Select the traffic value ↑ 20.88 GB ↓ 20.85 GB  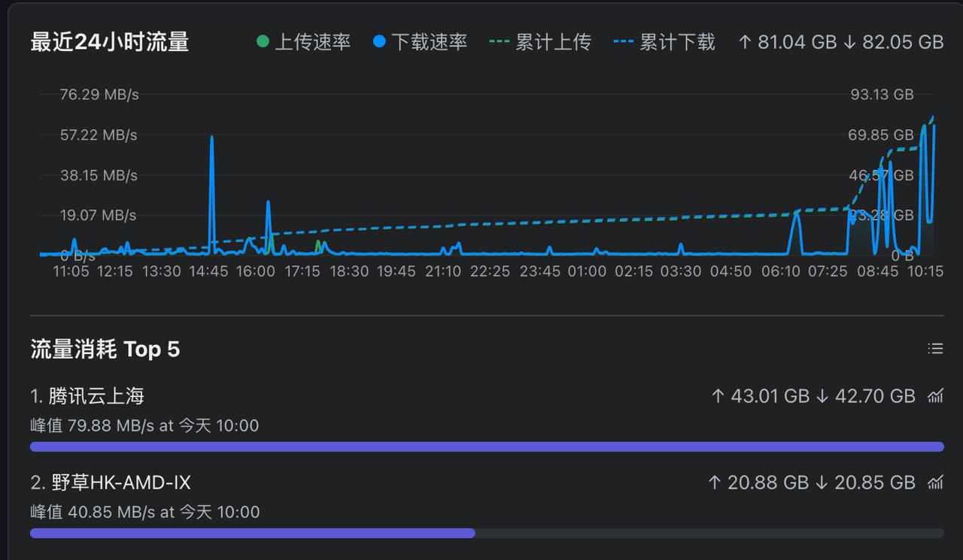coord(811,483)
